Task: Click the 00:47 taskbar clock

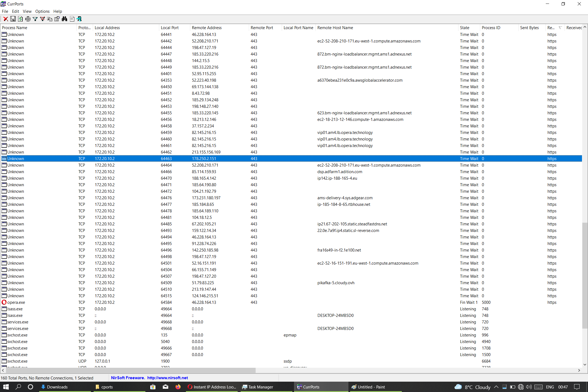Action: [x=563, y=387]
